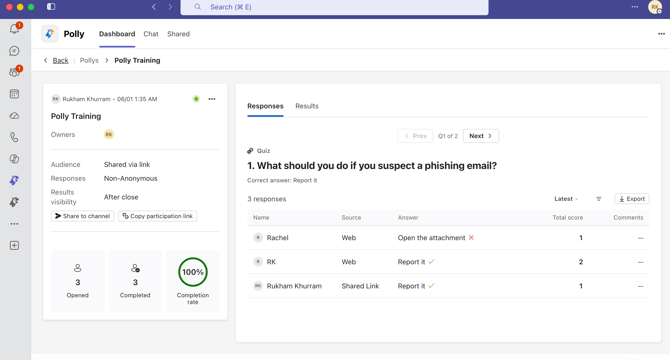This screenshot has width=670, height=360.
Task: Click the Back link
Action: (x=60, y=61)
